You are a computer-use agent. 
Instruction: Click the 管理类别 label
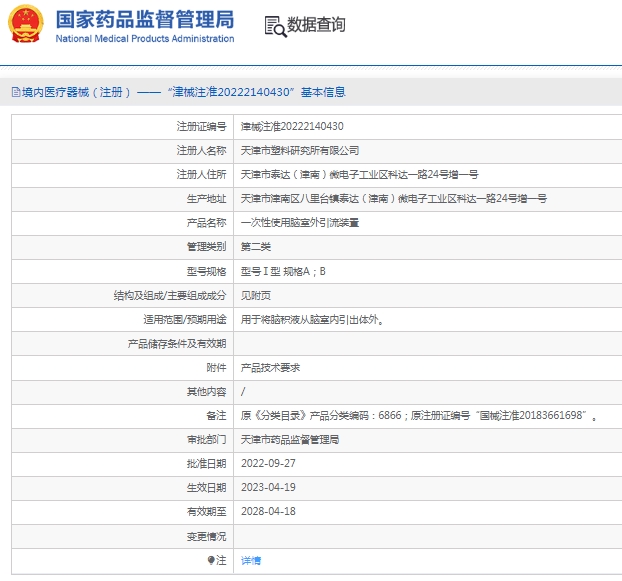coord(206,247)
